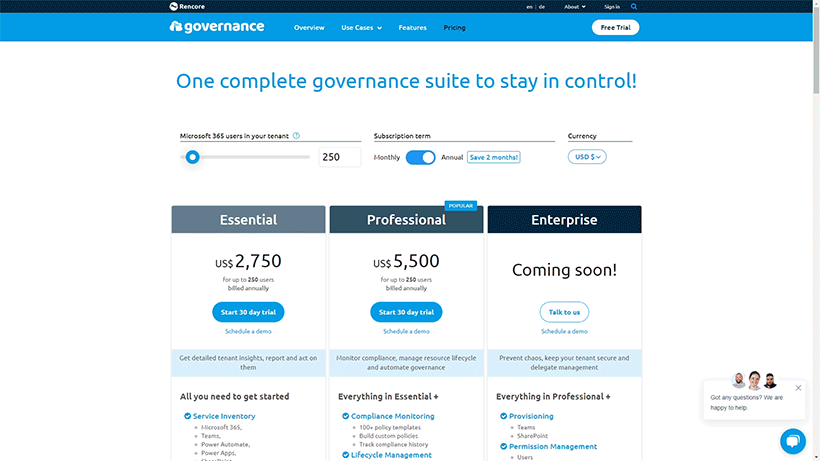The image size is (820, 461).
Task: Open Provisioning feature link
Action: (x=531, y=416)
